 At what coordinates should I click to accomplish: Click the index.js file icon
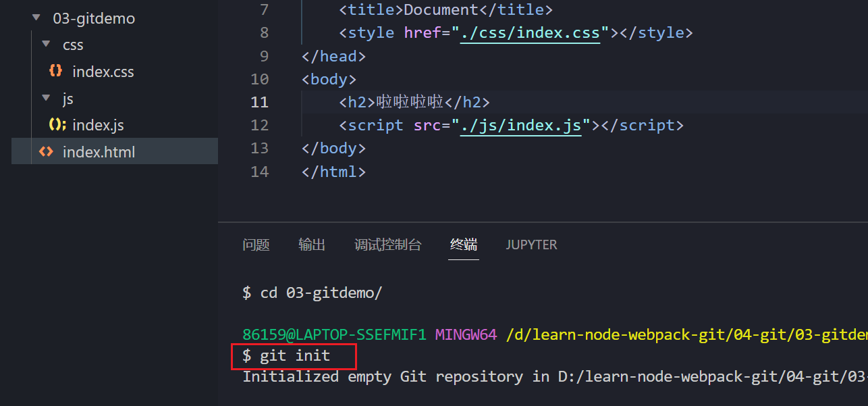(57, 124)
